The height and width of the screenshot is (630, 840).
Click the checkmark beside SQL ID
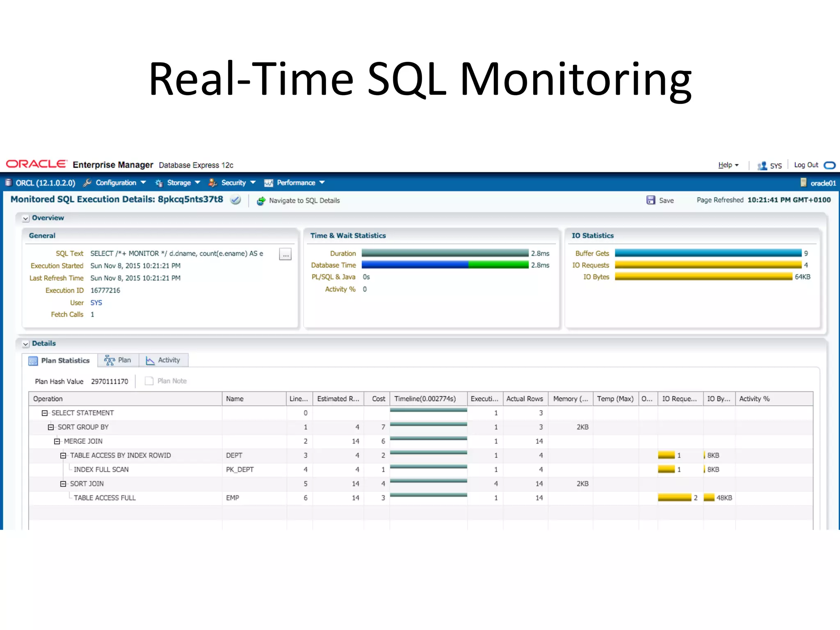point(235,200)
